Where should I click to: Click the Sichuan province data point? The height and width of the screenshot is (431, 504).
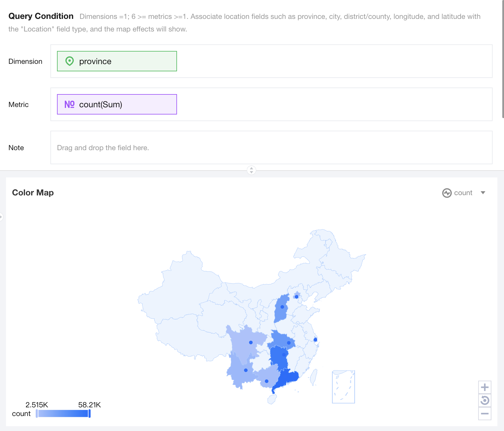251,342
